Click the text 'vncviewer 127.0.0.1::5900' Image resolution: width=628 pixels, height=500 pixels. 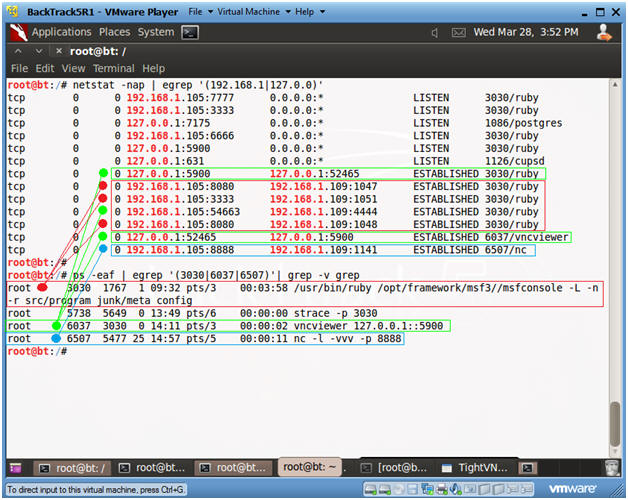point(368,326)
